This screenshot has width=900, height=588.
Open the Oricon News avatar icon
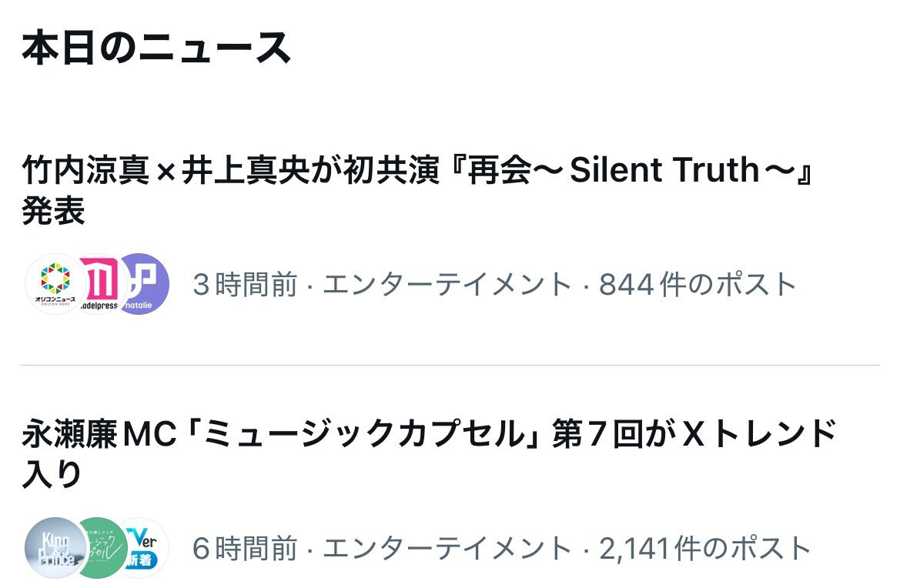point(52,284)
